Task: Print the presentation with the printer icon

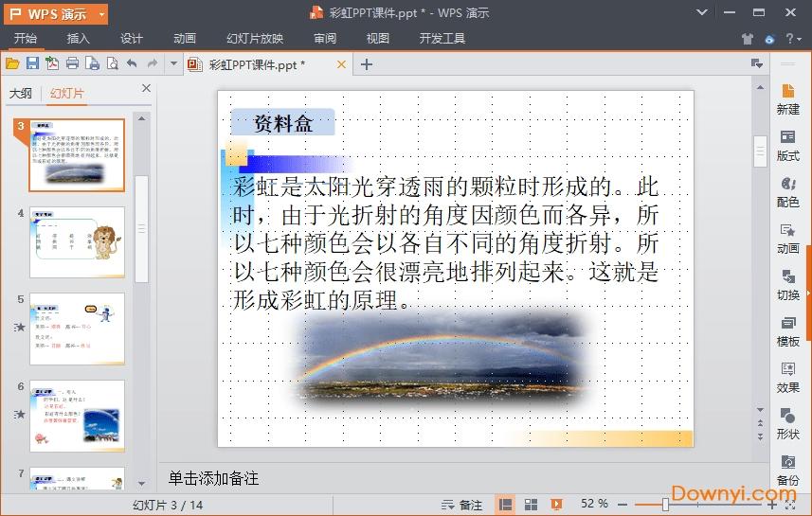Action: tap(73, 63)
